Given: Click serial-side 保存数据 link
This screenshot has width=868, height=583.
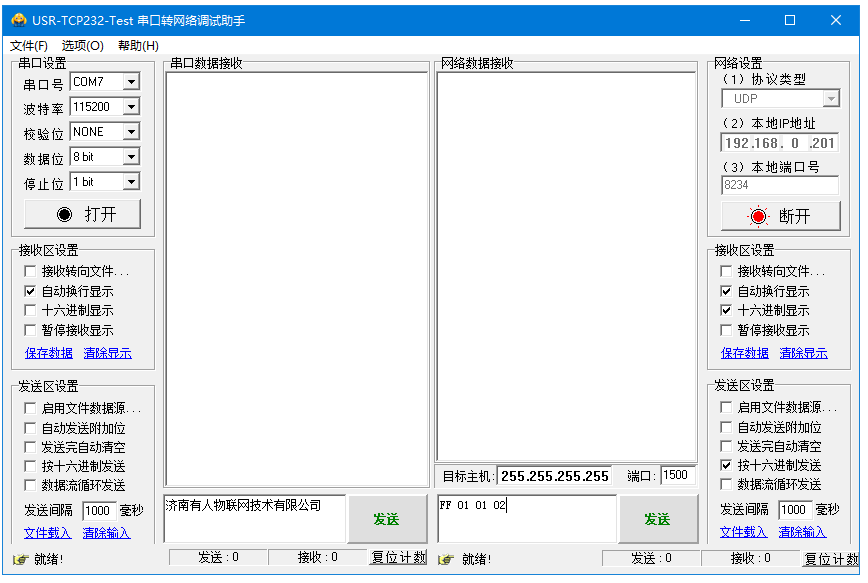Looking at the screenshot, I should click(x=48, y=353).
